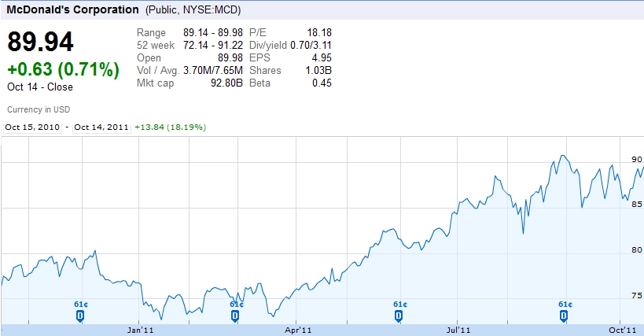644x336 pixels.
Task: Click the 90 price axis label
Action: click(x=637, y=160)
